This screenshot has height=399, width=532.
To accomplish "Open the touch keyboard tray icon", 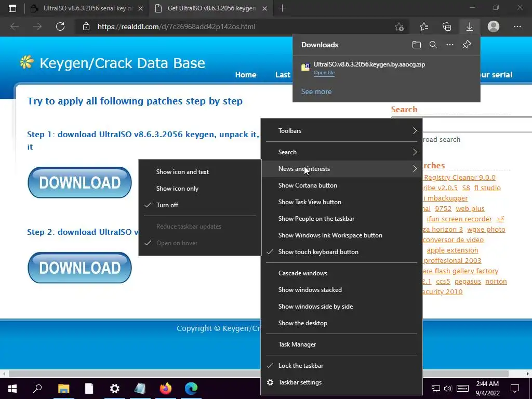I will [462, 389].
